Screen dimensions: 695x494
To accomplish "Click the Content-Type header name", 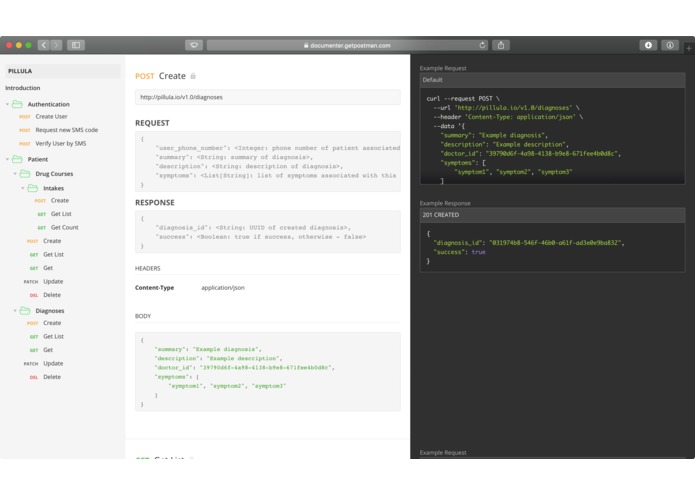I will [x=154, y=288].
